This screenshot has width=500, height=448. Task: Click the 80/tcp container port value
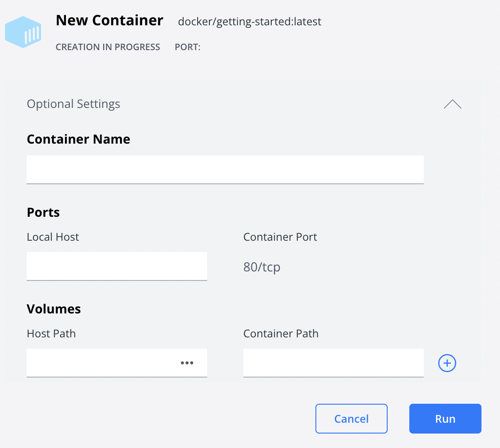pos(262,267)
